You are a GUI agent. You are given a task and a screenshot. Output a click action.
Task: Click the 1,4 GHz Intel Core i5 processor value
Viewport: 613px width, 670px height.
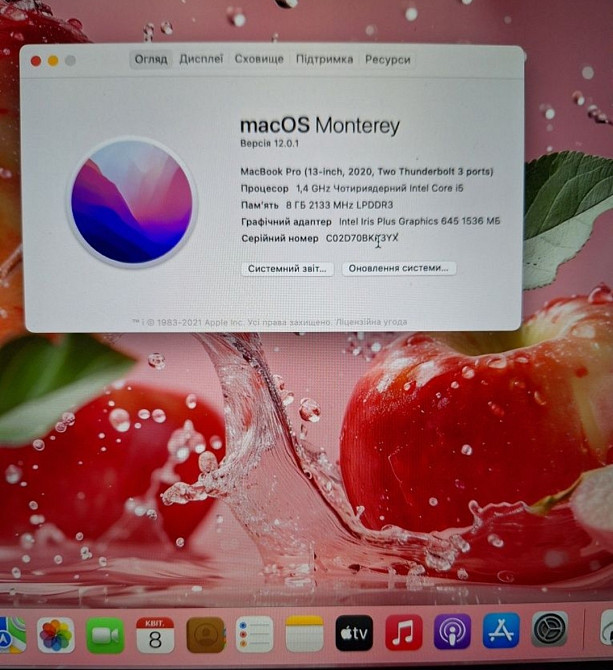tap(380, 188)
